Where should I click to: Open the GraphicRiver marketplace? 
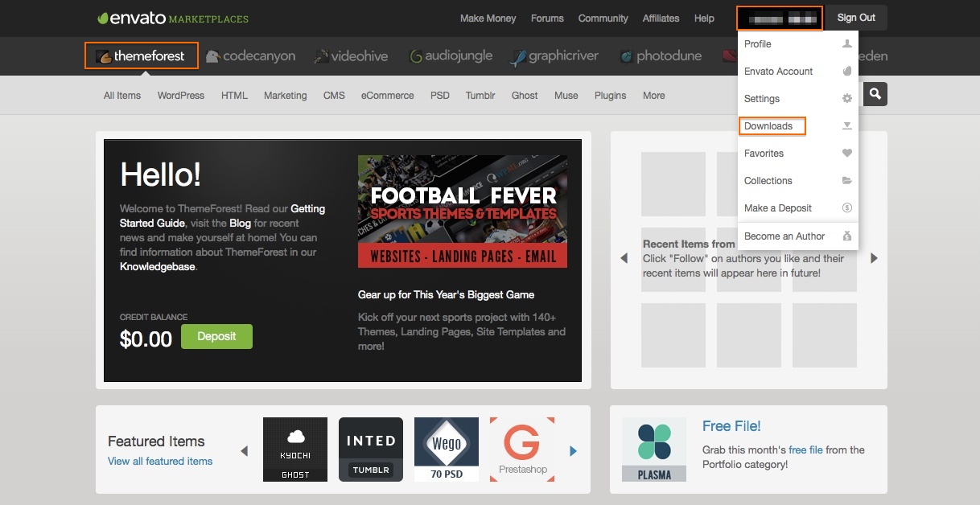click(x=555, y=56)
